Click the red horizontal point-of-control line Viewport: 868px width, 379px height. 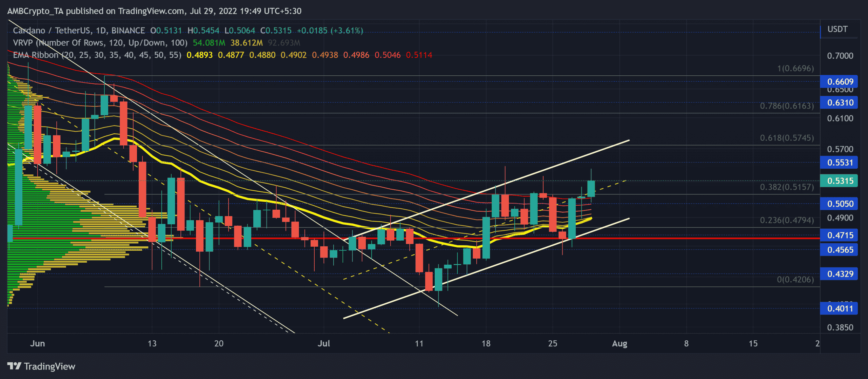point(678,239)
